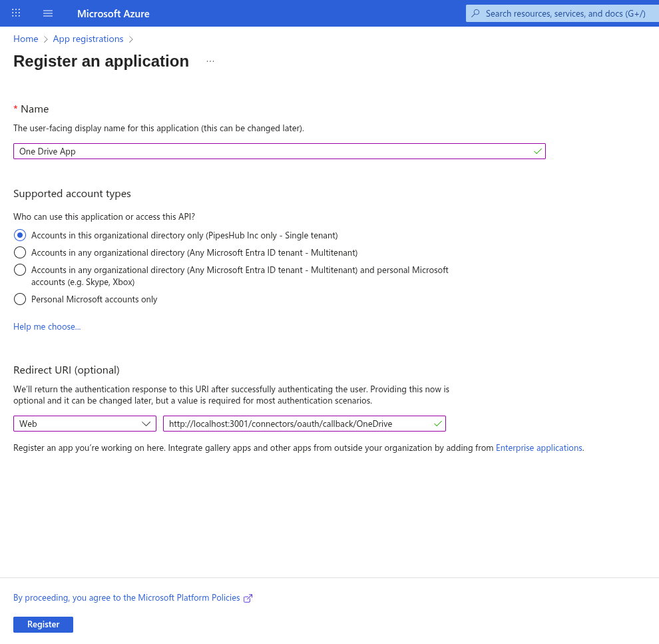Select the Multitenant accounts option
Screen dimensions: 659x644
[19, 252]
